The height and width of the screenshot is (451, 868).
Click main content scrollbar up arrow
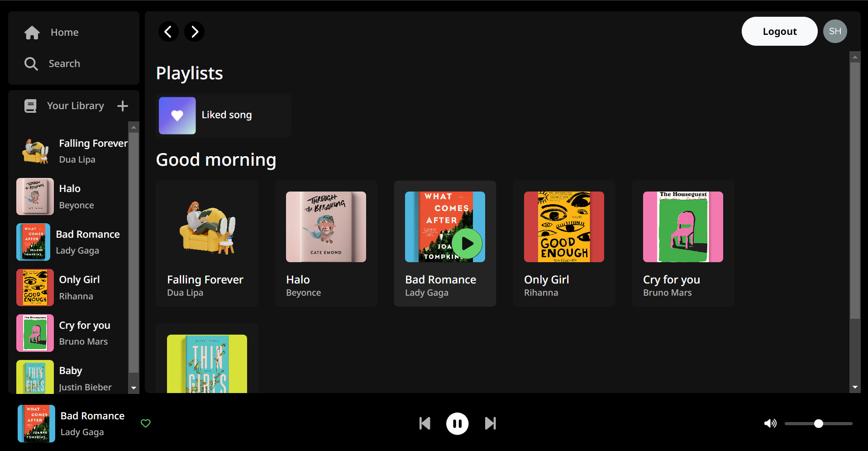[855, 57]
